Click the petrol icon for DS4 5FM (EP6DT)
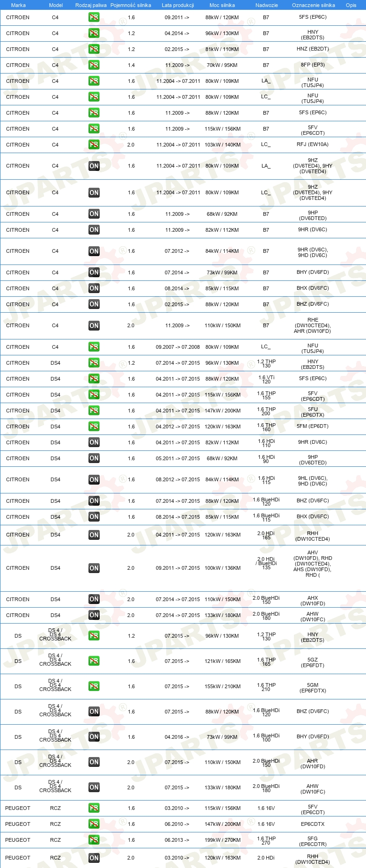Screen dimensions: 366x868 [x=94, y=427]
